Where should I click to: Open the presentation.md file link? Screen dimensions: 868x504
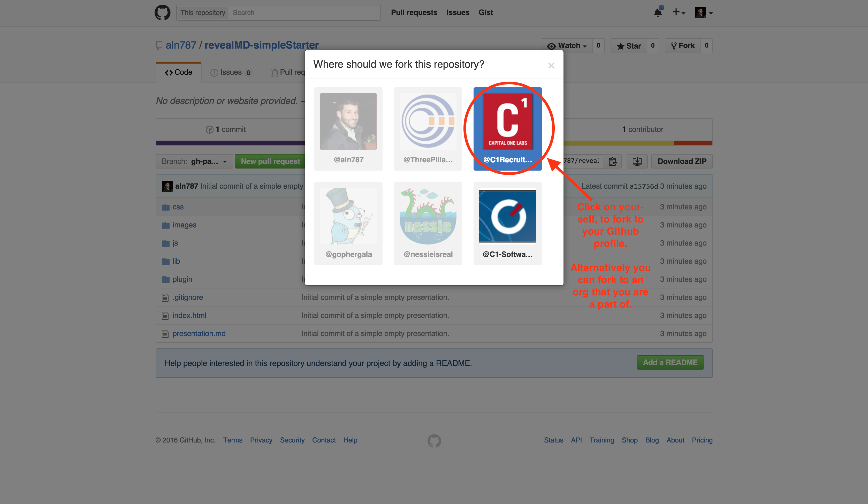[x=199, y=333]
